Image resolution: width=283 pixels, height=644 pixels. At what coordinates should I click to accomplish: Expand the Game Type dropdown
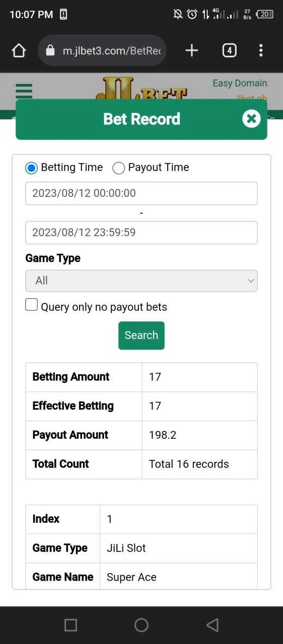141,281
